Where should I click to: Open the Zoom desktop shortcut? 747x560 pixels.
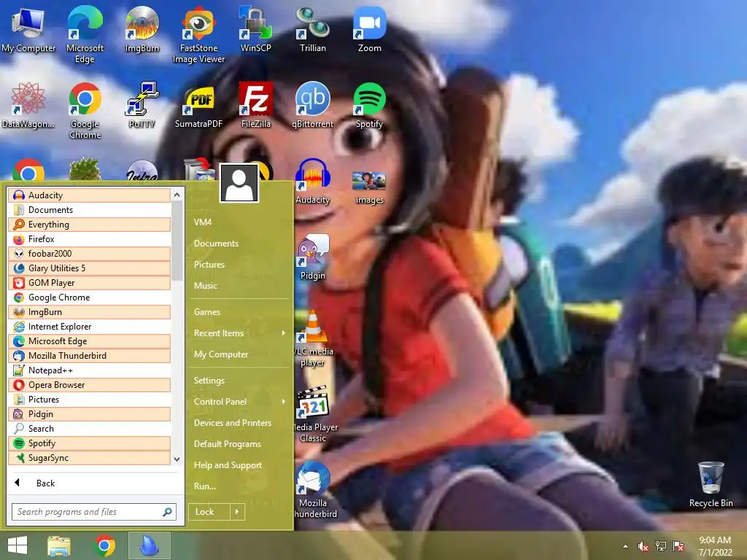click(x=370, y=29)
